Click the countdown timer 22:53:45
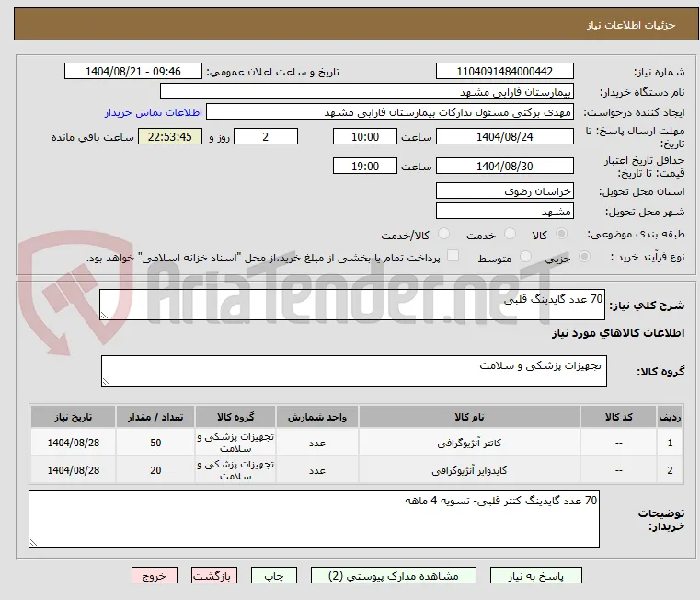 click(169, 136)
